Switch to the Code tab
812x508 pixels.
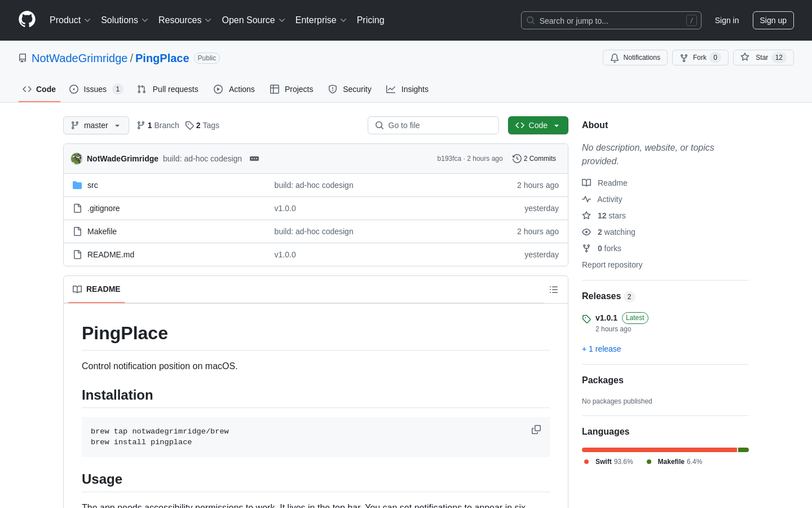coord(39,89)
